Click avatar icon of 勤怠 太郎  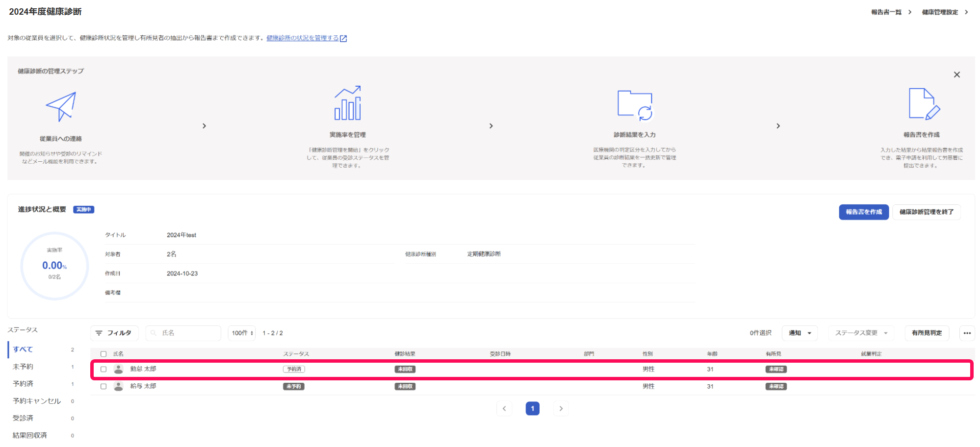(118, 369)
